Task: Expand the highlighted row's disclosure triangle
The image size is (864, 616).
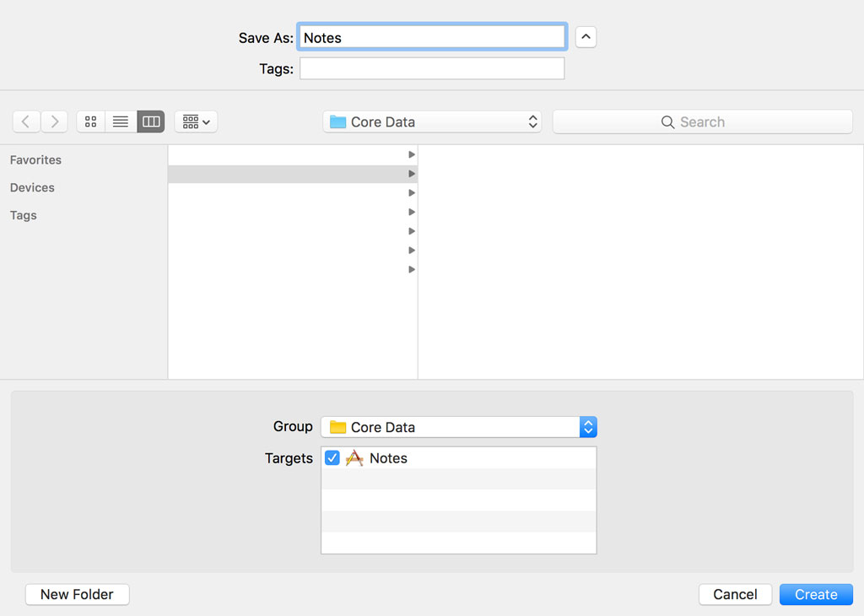Action: pyautogui.click(x=411, y=174)
